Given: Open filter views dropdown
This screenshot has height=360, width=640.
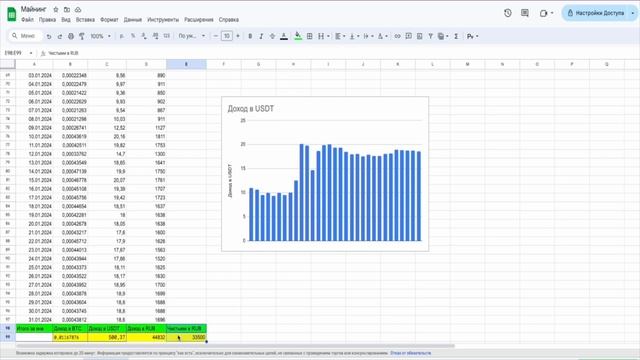Looking at the screenshot, I should (443, 36).
